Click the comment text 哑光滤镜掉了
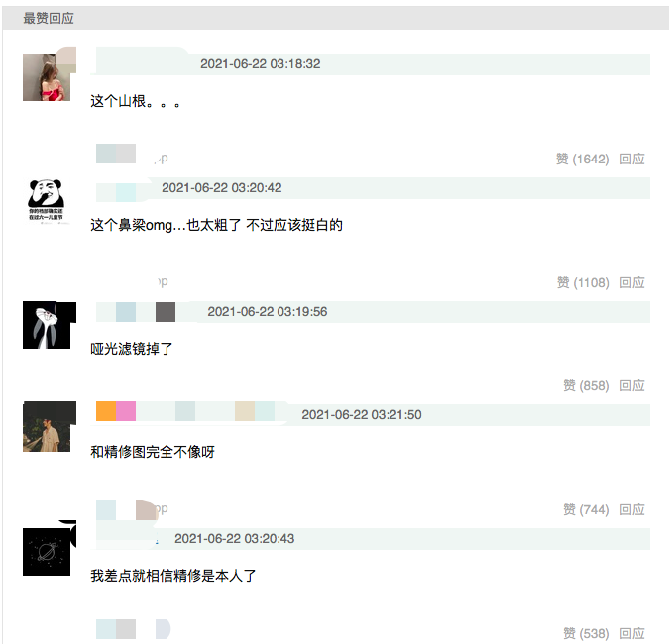The image size is (669, 644). tap(132, 349)
